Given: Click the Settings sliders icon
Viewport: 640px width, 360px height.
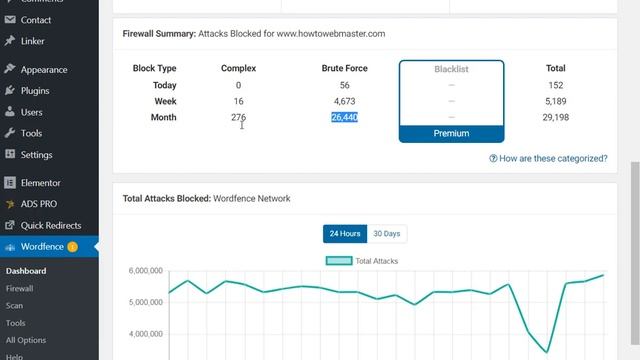Looking at the screenshot, I should [x=10, y=154].
